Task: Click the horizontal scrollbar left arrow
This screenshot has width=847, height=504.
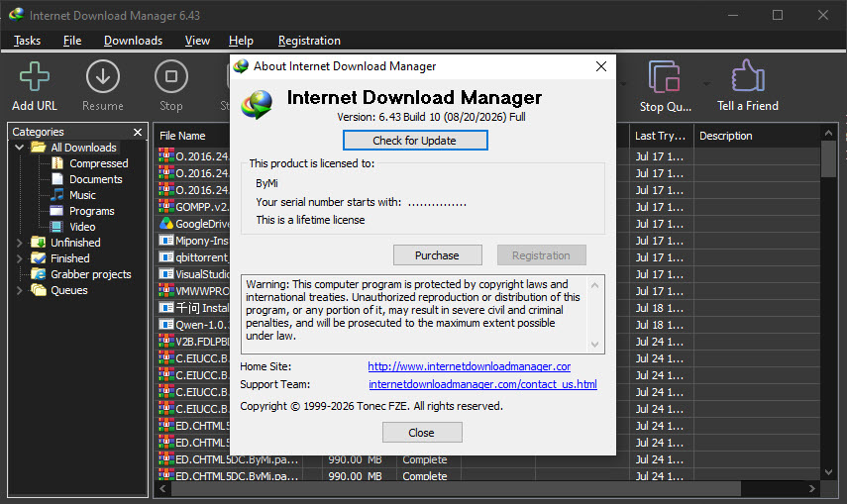Action: point(162,488)
